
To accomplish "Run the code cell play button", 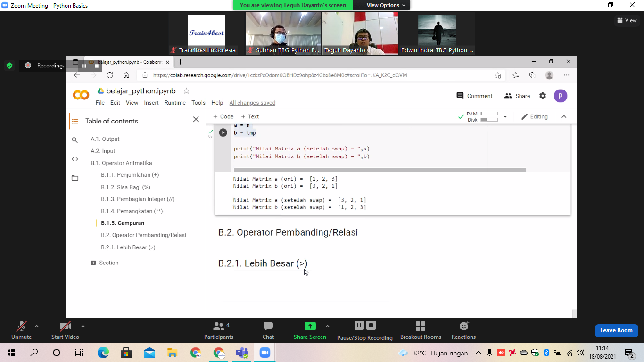I will (223, 133).
